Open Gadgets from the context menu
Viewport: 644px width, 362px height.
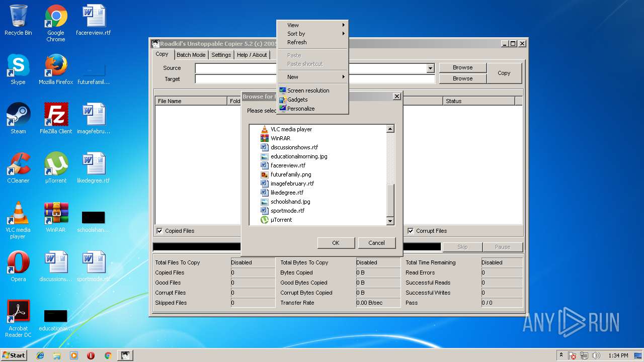point(312,100)
